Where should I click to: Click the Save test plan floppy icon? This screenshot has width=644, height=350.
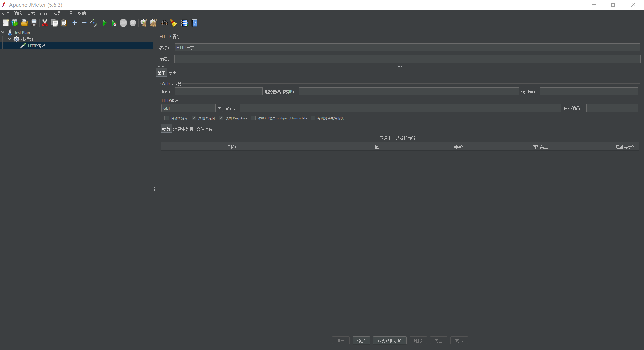click(34, 23)
